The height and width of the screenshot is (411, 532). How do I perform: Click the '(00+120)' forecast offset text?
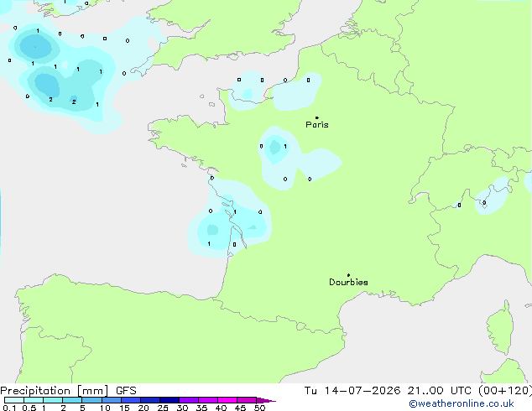(x=505, y=391)
